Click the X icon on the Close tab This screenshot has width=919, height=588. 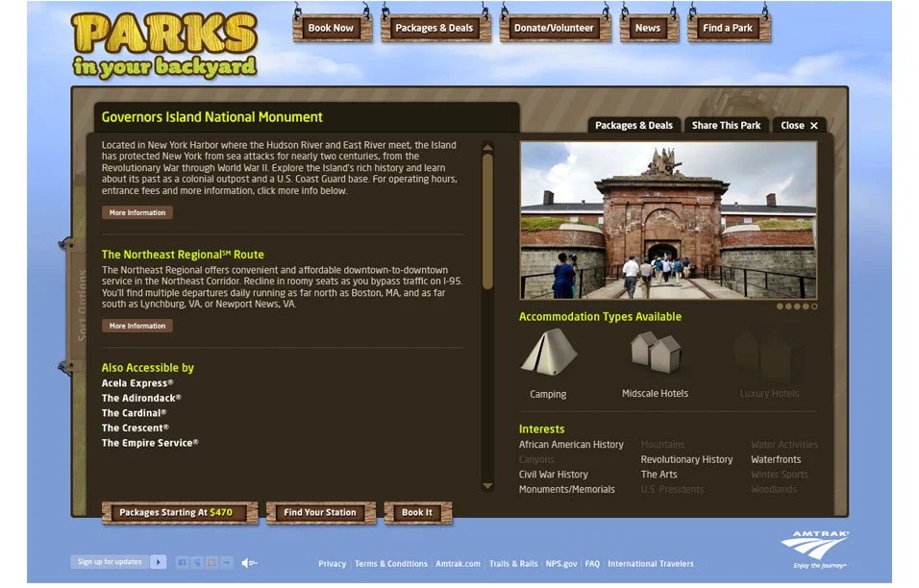(814, 125)
